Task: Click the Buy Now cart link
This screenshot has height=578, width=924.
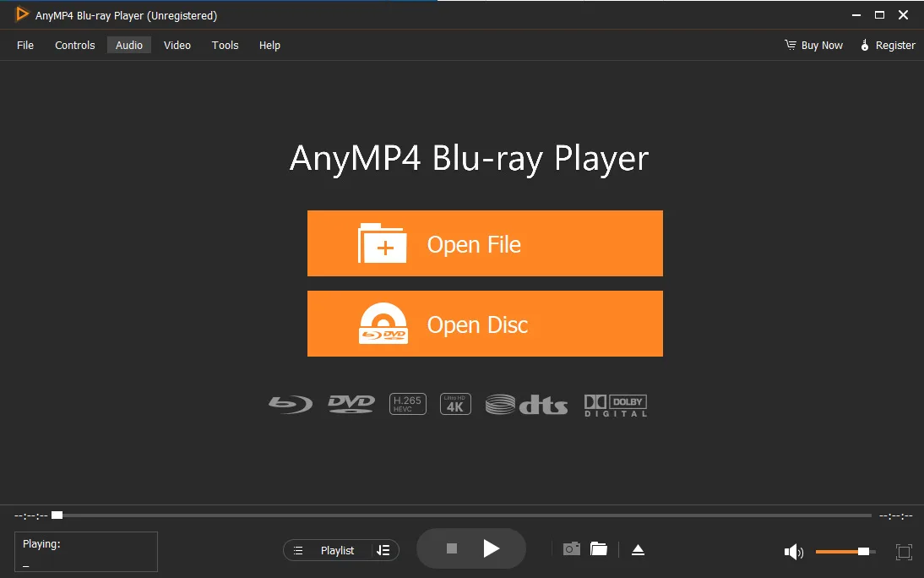Action: (814, 45)
